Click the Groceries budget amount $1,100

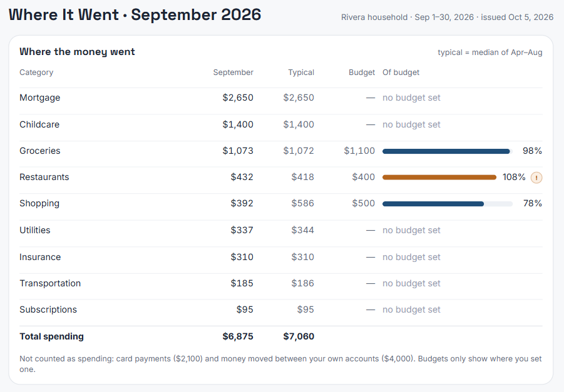(359, 151)
